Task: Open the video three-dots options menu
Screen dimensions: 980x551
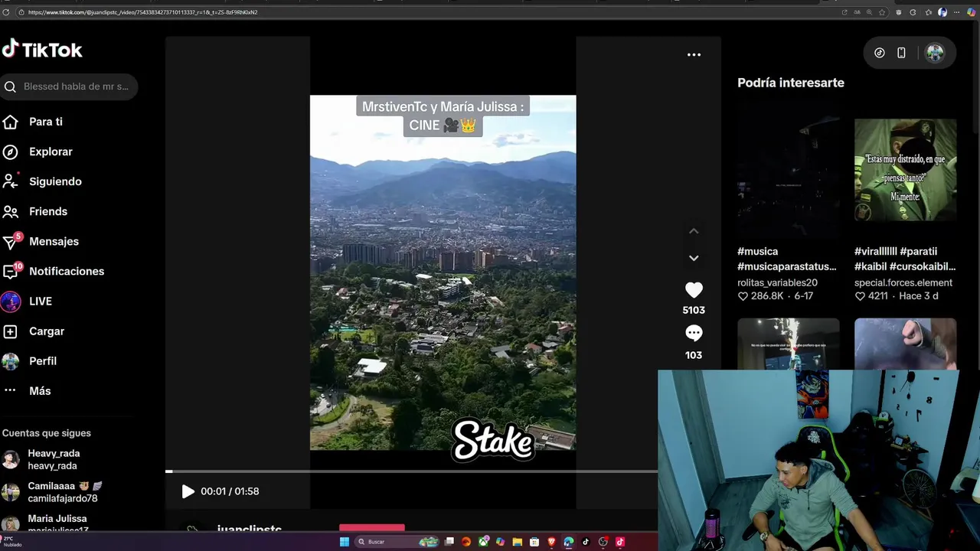Action: point(694,54)
